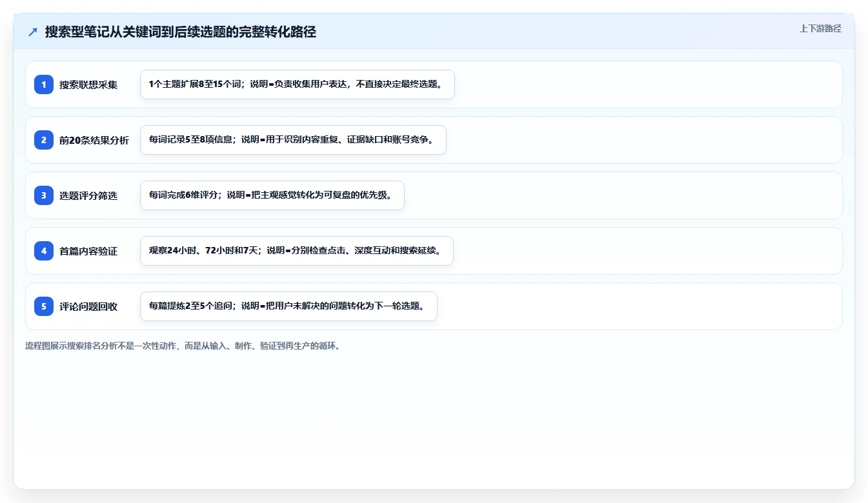Select the 选题评分筛选 step label

coord(88,195)
